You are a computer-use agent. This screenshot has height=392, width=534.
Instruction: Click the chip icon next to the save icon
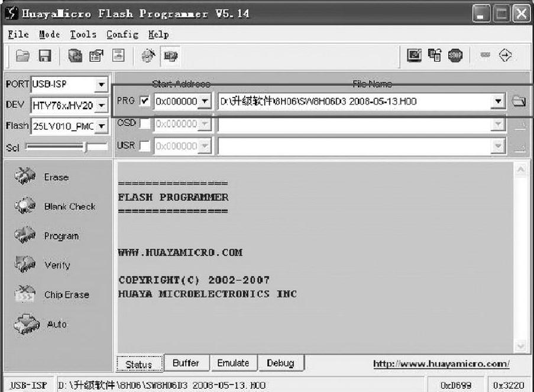pos(75,56)
